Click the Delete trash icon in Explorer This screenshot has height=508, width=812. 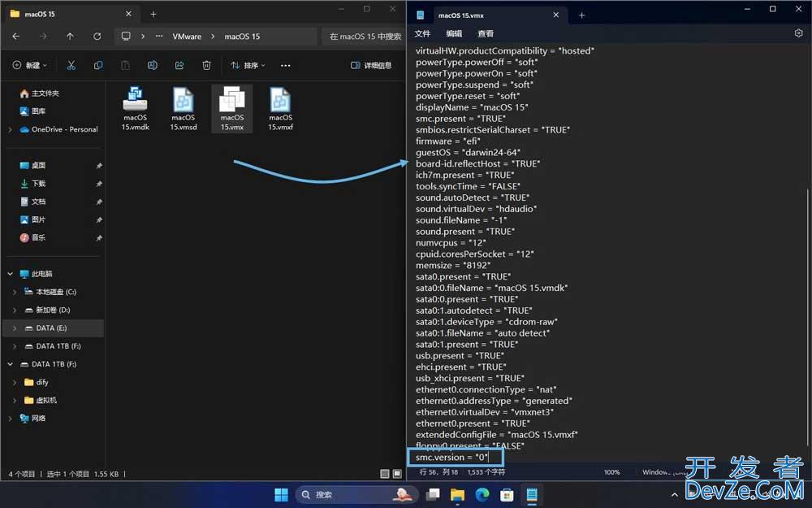pos(206,65)
